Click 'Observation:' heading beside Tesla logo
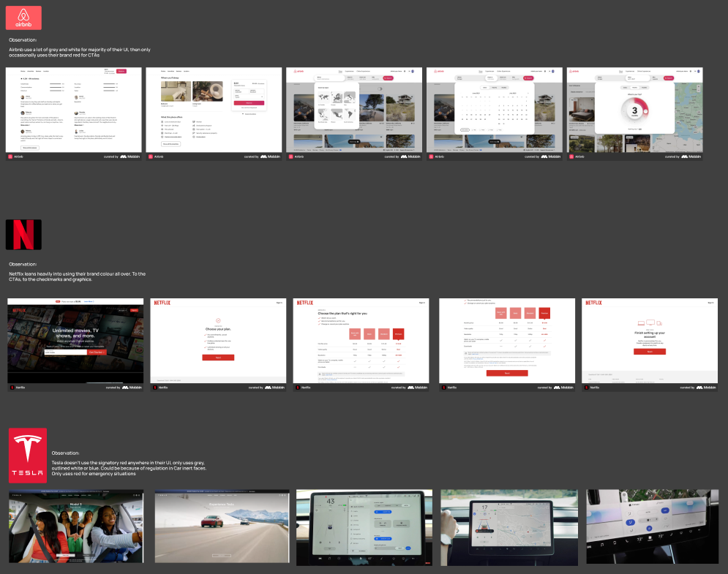The image size is (728, 574). (65, 453)
